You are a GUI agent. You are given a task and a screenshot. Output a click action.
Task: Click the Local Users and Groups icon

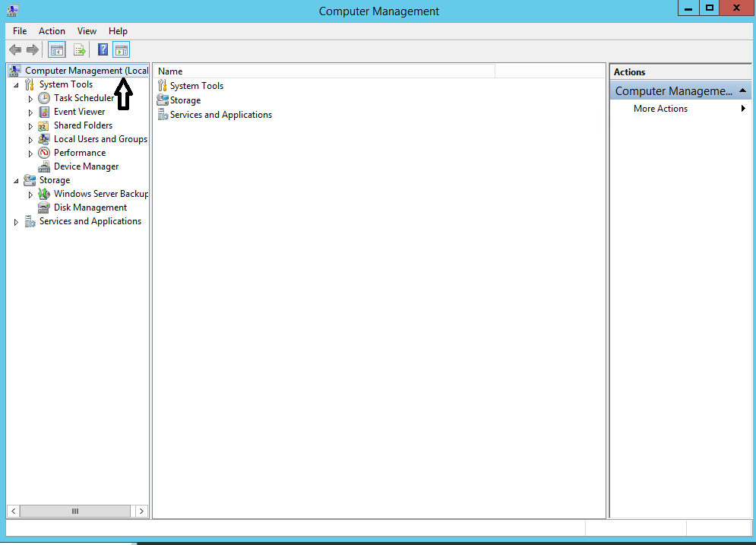tap(44, 139)
